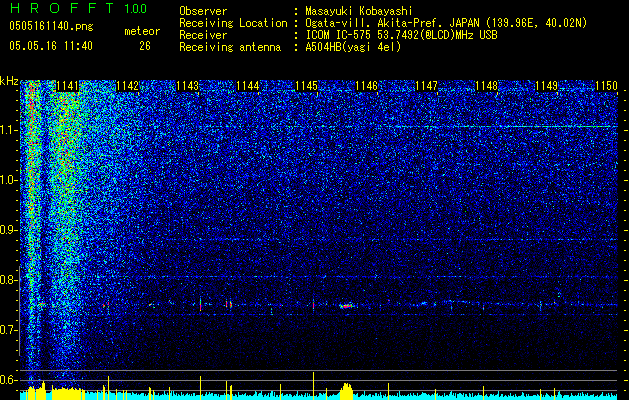Viewport: 629px width, 400px height.
Task: Click time marker 1148
Action: [x=486, y=86]
